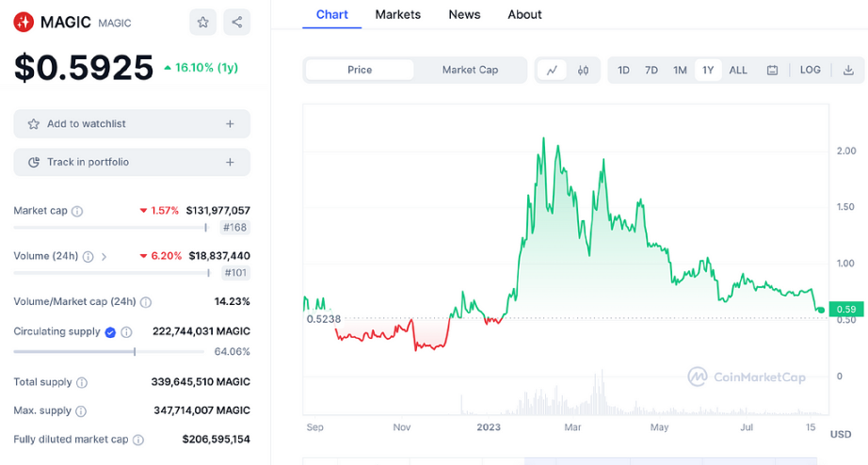Show Volume/Market cap info icon
Screen dimensions: 868x465
click(x=146, y=302)
